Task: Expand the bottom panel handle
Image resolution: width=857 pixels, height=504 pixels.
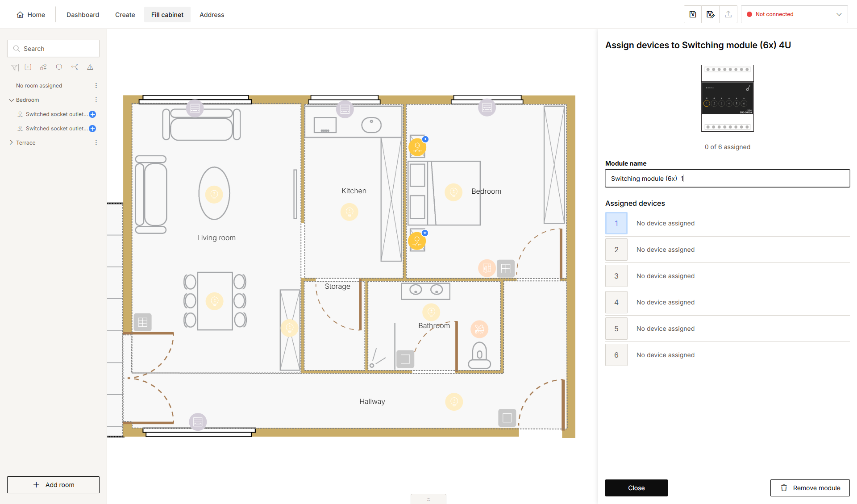Action: tap(428, 499)
